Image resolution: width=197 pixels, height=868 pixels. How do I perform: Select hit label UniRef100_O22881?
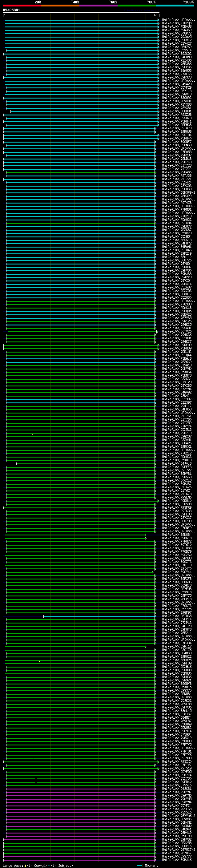(177, 338)
